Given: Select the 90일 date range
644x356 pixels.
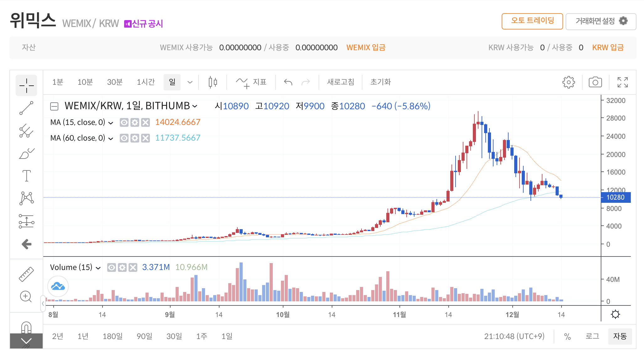Looking at the screenshot, I should tap(144, 337).
